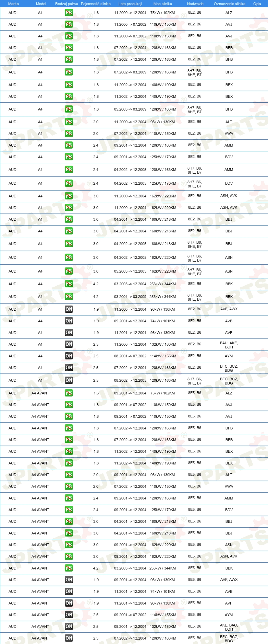Image resolution: width=268 pixels, height=644 pixels.
Task: Click 'BBK' code in A4 Avant row
Action: pos(229,568)
